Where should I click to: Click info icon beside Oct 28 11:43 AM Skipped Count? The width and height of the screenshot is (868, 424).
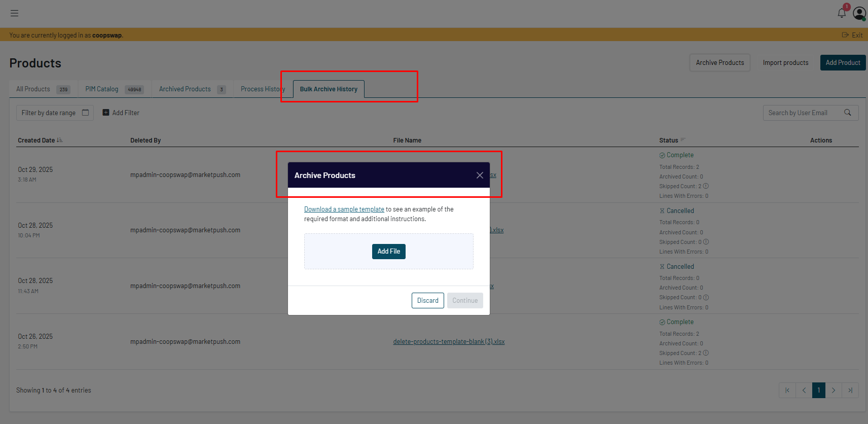[x=706, y=297]
